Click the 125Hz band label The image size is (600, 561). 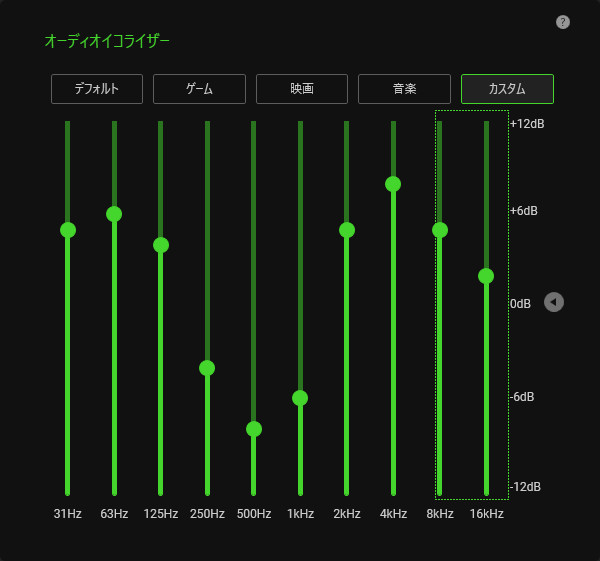pos(161,514)
